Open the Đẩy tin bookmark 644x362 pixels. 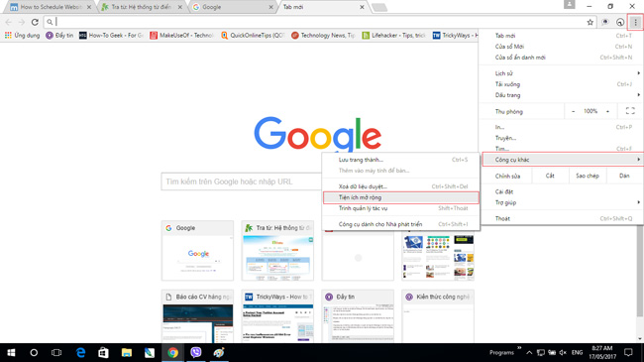[x=59, y=36]
